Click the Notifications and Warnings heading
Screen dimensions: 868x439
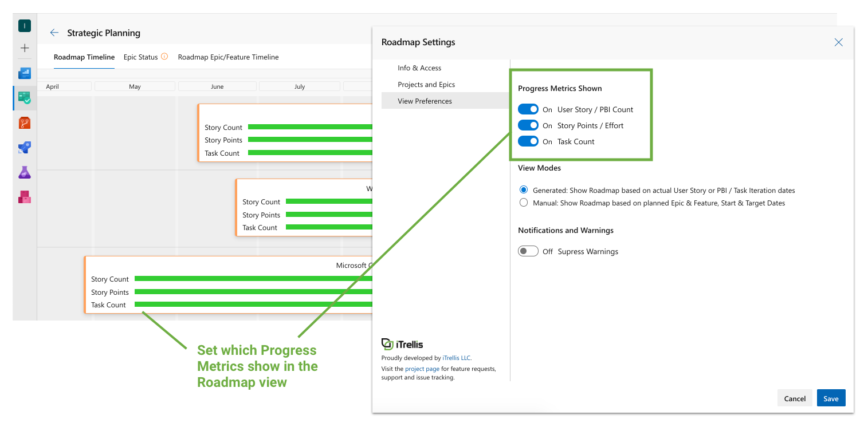point(565,230)
